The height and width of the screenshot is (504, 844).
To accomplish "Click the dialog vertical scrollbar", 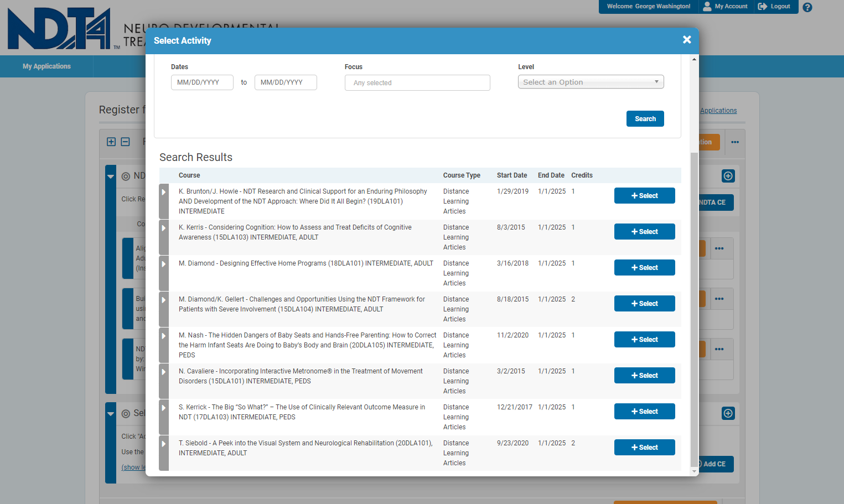I will click(694, 310).
